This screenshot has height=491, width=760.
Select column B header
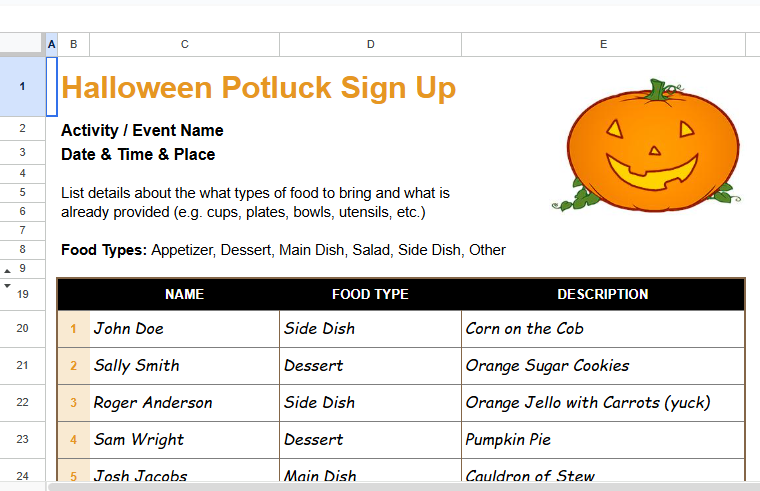[74, 44]
